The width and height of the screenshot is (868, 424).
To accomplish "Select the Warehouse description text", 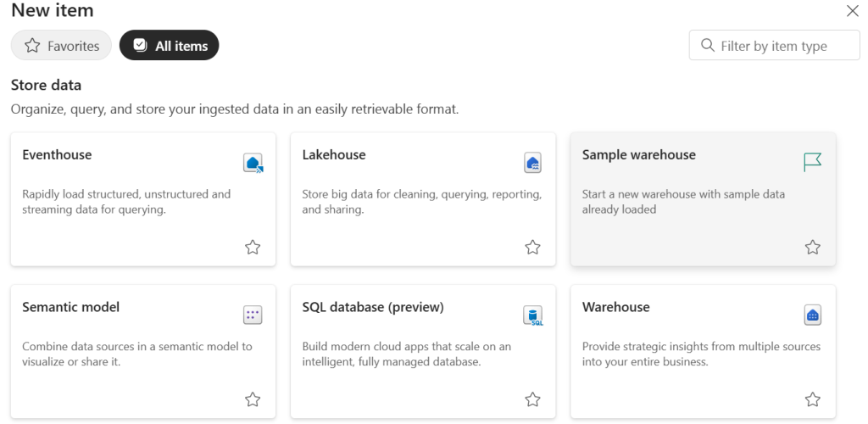I will 701,354.
